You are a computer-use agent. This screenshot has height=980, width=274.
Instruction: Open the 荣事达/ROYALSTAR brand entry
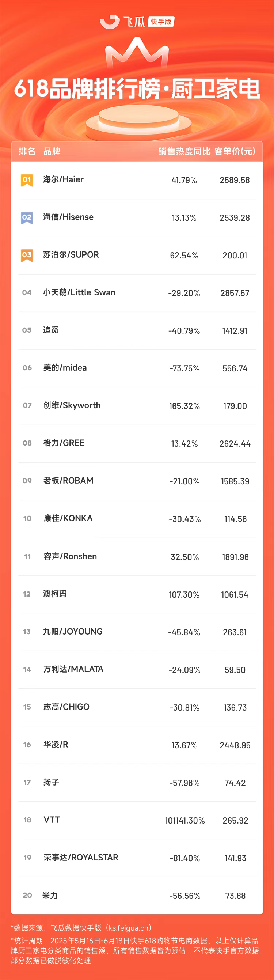pyautogui.click(x=81, y=858)
